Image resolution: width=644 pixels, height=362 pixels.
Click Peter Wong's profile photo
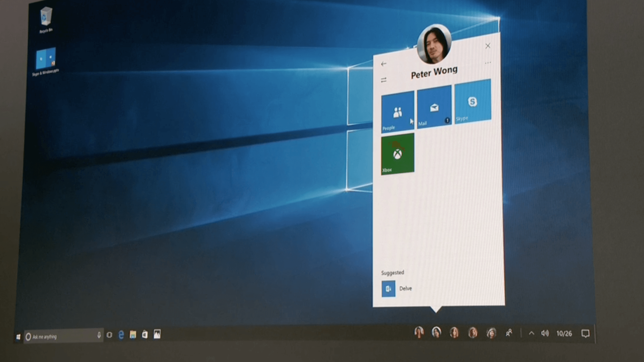(x=434, y=44)
